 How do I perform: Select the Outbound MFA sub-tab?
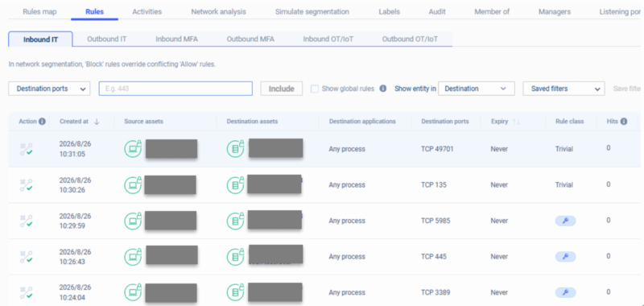(x=250, y=39)
